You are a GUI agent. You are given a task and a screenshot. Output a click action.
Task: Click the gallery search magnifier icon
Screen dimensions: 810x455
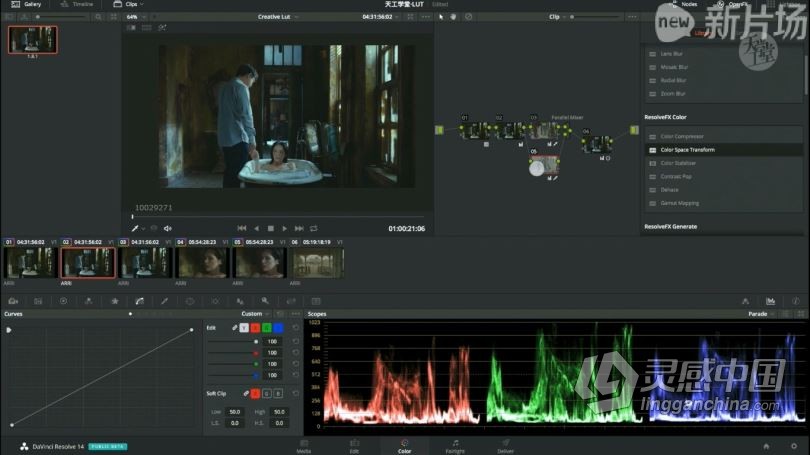98,17
